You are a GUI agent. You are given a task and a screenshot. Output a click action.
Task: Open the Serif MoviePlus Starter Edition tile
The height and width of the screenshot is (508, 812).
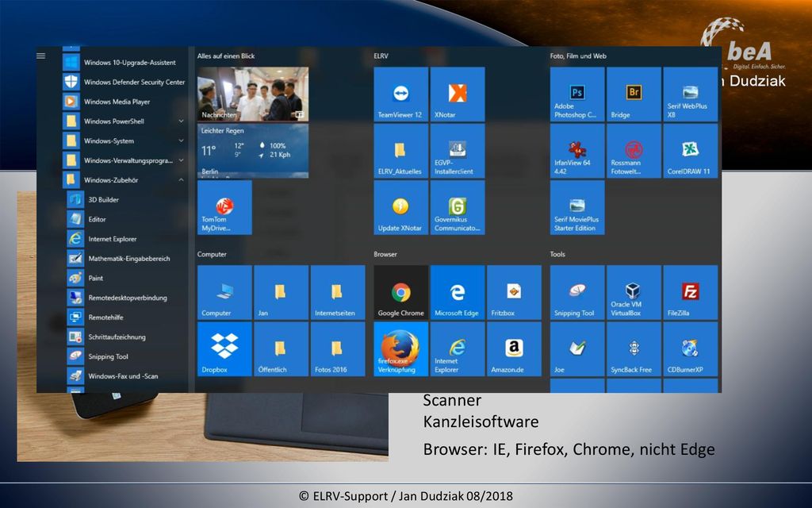point(577,207)
